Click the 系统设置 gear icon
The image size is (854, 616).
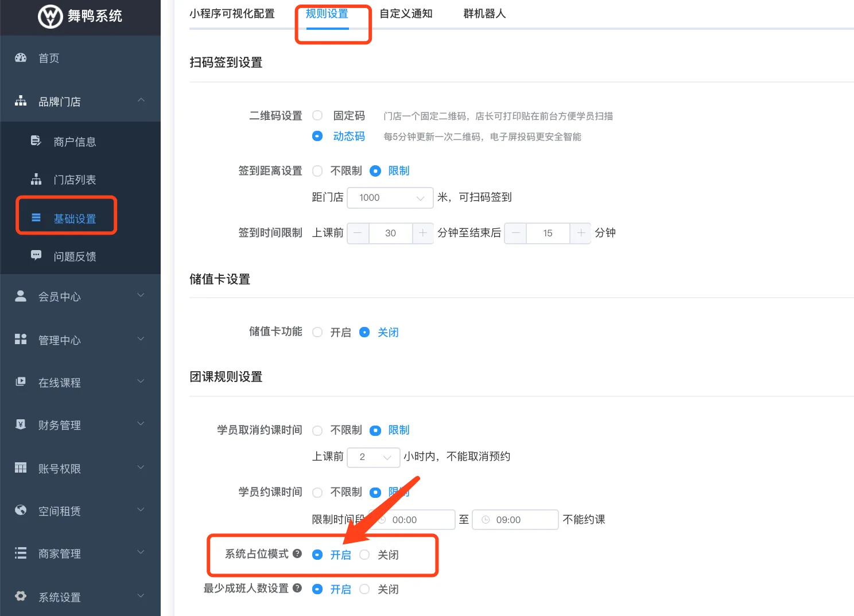(x=21, y=596)
